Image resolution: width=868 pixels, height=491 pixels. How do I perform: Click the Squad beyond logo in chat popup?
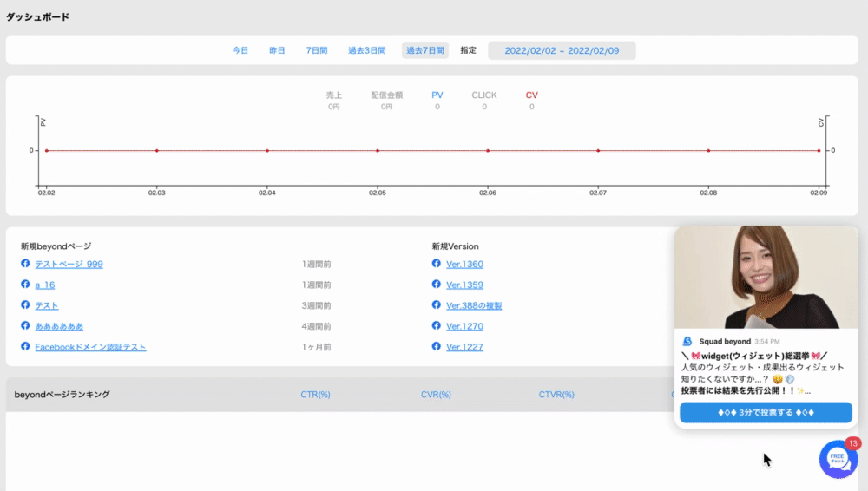point(687,342)
